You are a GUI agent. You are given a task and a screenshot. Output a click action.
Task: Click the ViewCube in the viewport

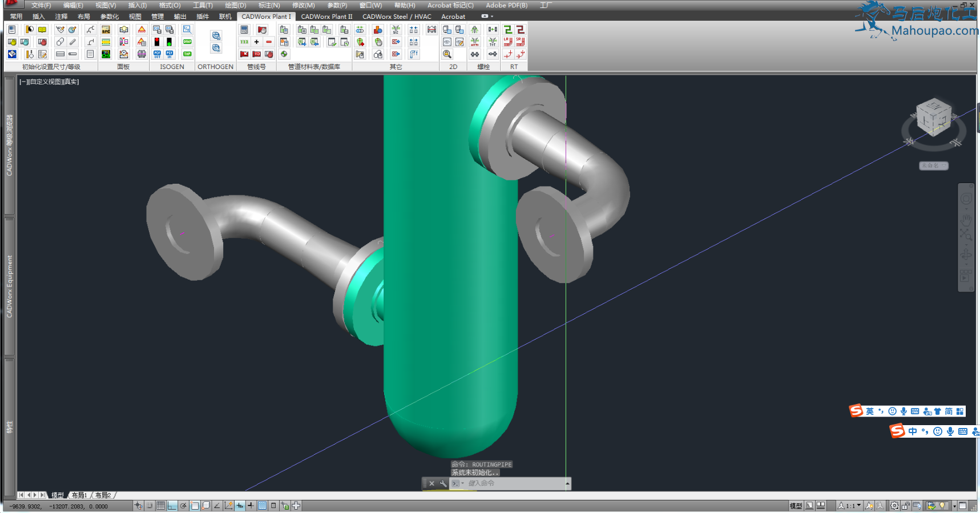[934, 118]
